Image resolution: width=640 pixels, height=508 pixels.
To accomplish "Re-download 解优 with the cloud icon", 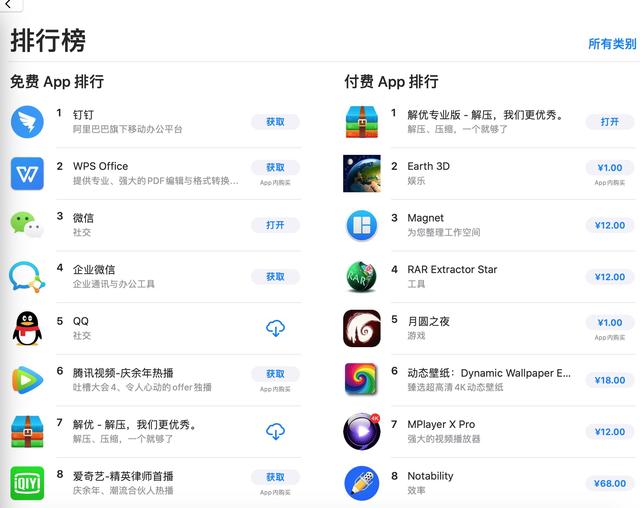I will [x=276, y=431].
